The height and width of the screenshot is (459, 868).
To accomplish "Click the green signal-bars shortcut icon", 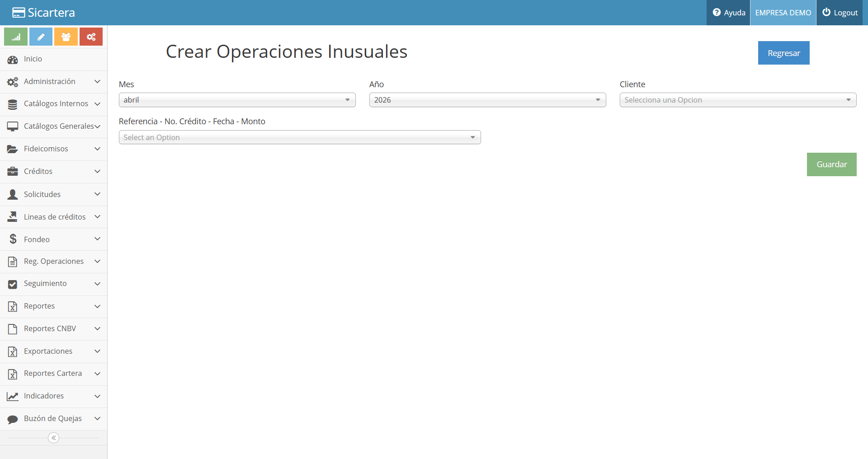I will (x=16, y=37).
